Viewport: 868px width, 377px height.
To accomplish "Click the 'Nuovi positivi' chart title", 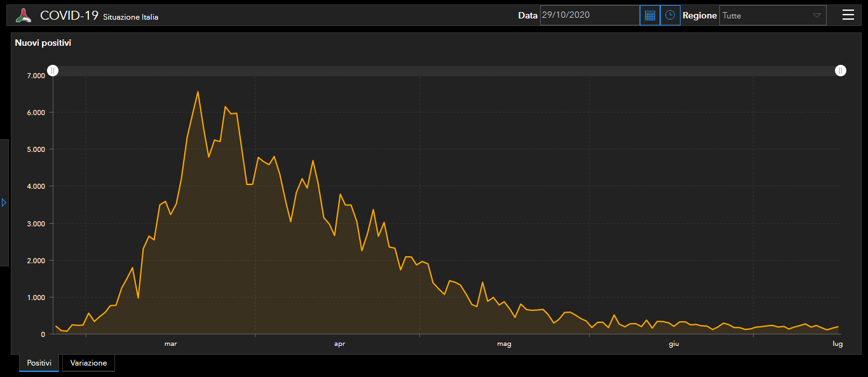I will pyautogui.click(x=43, y=43).
